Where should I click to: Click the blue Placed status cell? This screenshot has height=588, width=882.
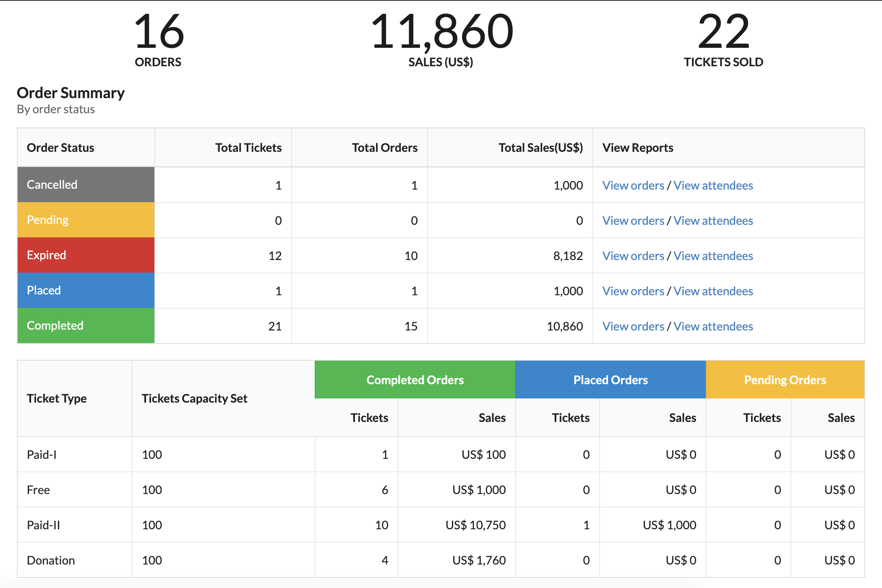(86, 290)
